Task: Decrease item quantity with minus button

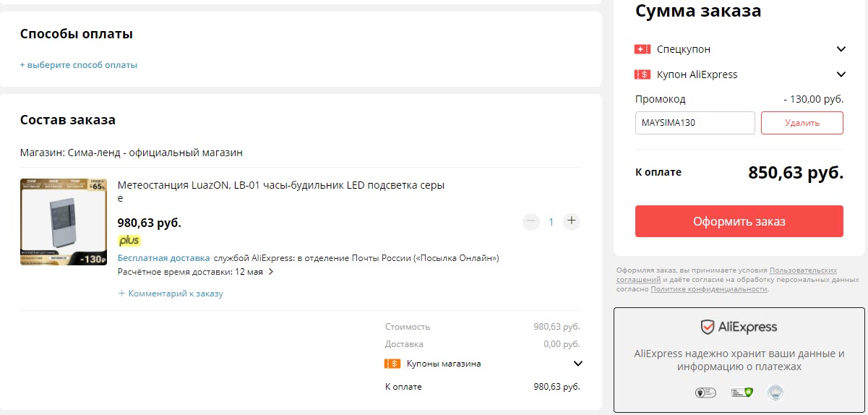Action: point(531,221)
